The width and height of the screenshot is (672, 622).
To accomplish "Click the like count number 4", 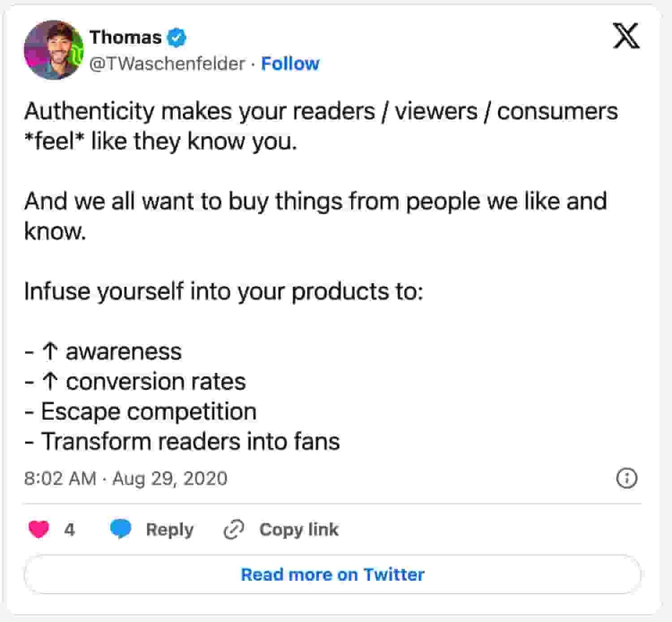I will click(69, 530).
